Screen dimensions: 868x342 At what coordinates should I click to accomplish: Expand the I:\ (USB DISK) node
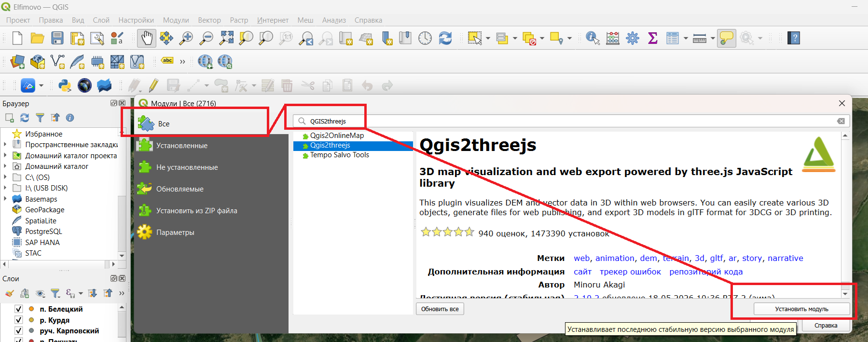point(5,188)
